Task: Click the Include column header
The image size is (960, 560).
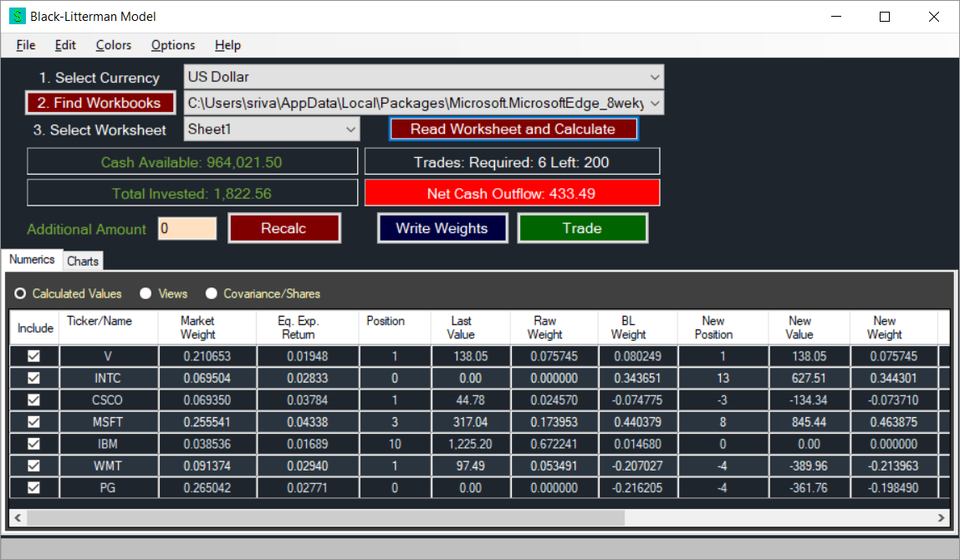Action: click(x=34, y=328)
